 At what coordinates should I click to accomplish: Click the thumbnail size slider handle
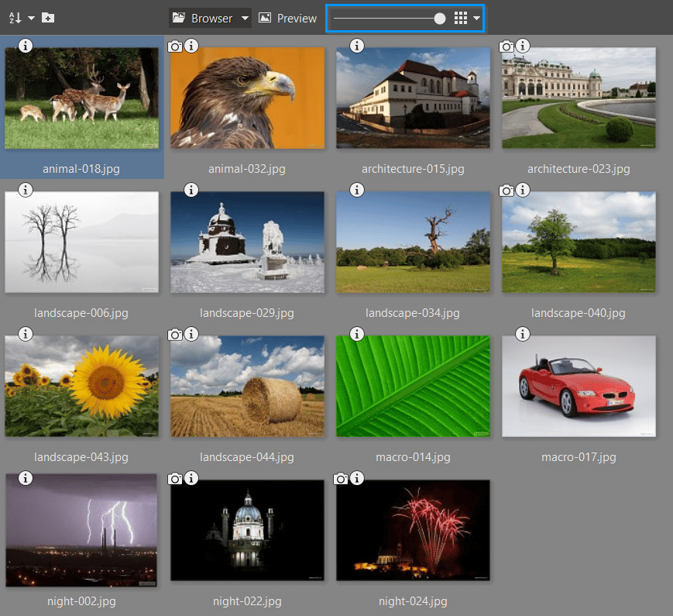pos(440,19)
